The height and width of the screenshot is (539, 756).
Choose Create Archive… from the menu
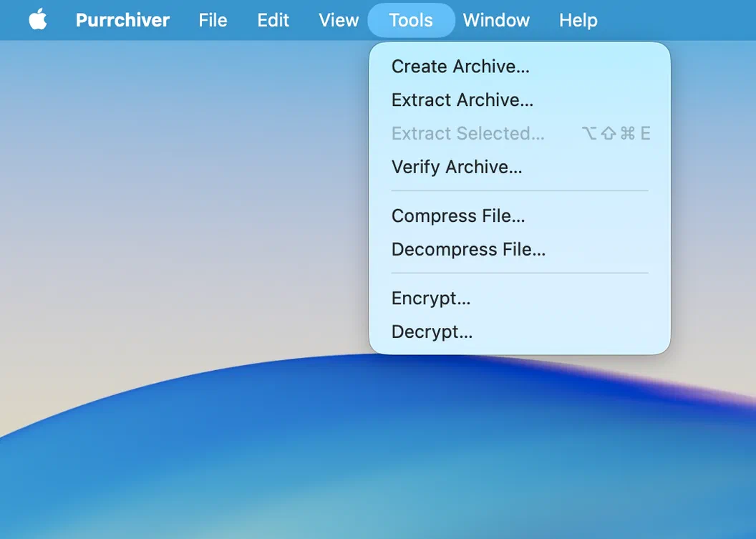pos(520,67)
